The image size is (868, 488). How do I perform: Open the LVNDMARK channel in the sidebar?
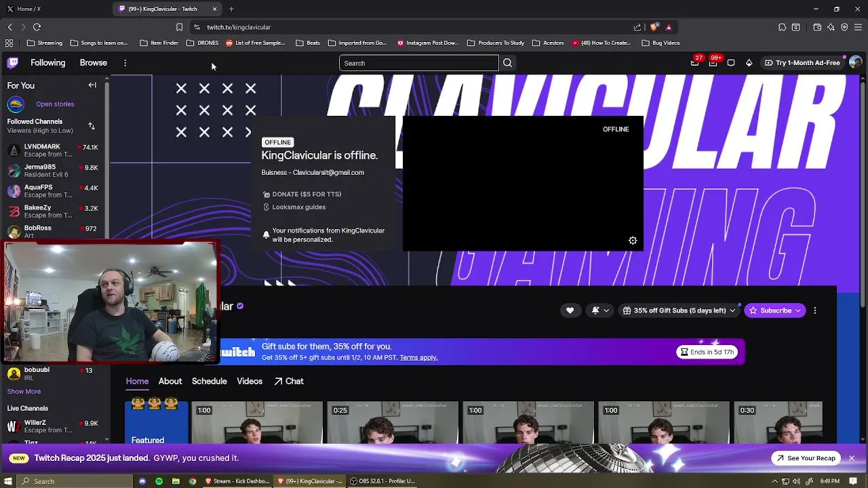click(x=53, y=150)
